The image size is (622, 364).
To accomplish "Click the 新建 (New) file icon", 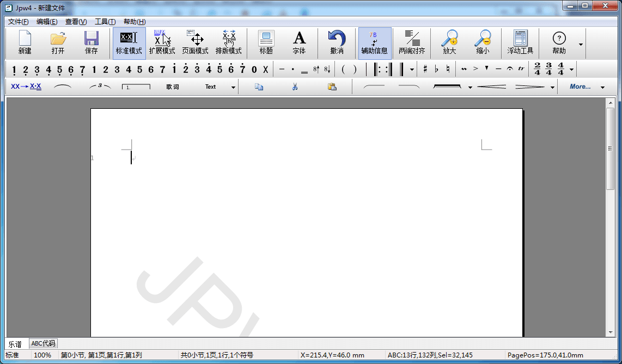I will [x=25, y=42].
